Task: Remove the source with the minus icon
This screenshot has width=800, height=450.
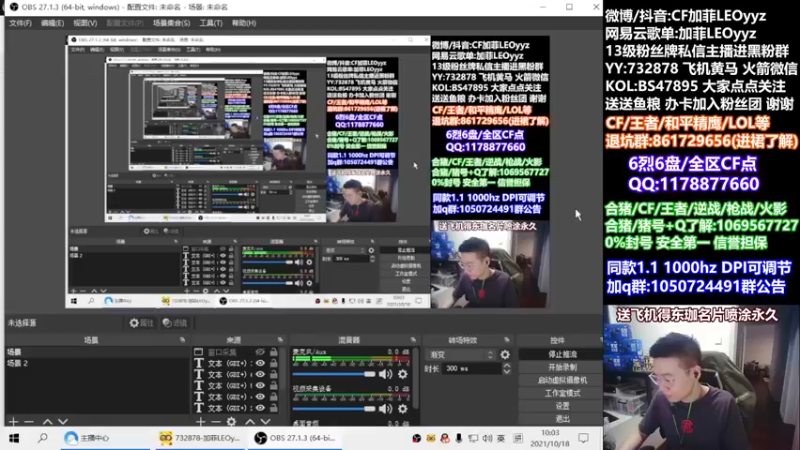Action: tap(216, 422)
